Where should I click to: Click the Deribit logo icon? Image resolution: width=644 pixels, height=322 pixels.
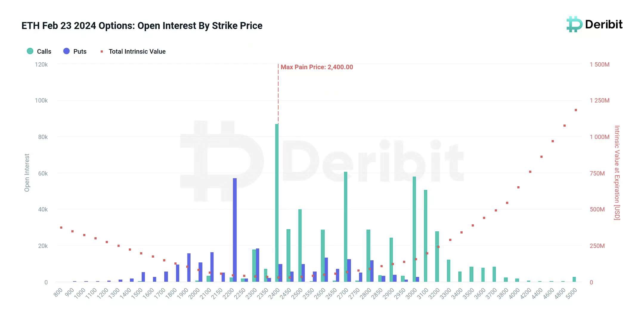point(574,24)
